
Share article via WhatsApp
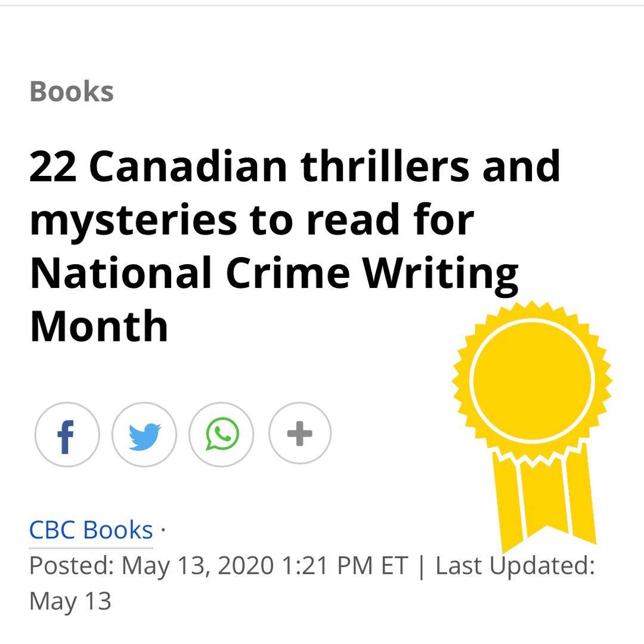(x=222, y=434)
